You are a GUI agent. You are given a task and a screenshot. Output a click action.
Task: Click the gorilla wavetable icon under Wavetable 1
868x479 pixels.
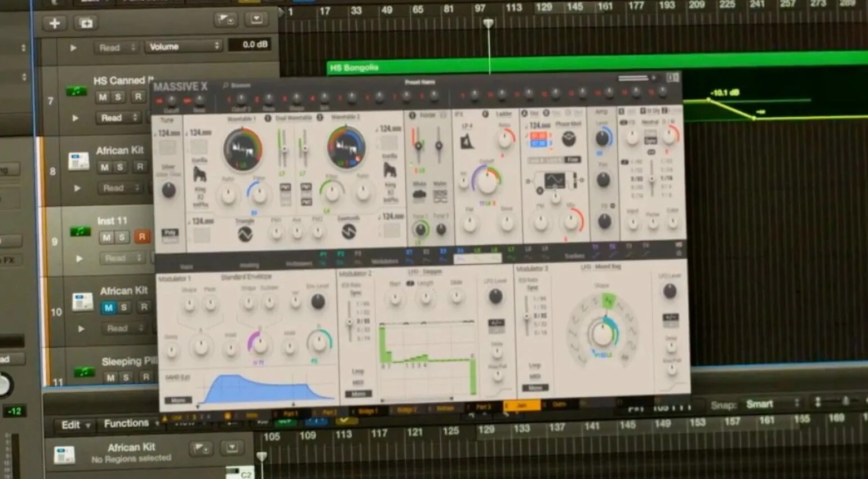coord(200,174)
